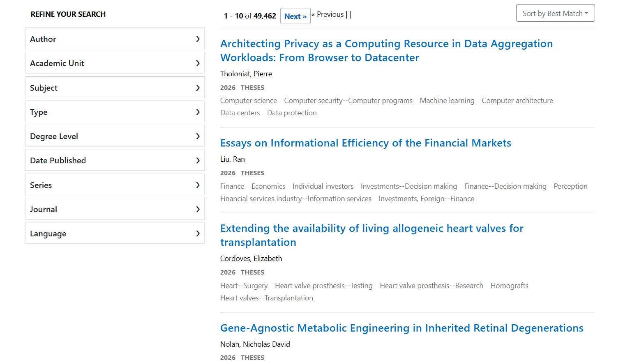Select the Individual investors subject tag
The image size is (639, 364).
coord(323,186)
